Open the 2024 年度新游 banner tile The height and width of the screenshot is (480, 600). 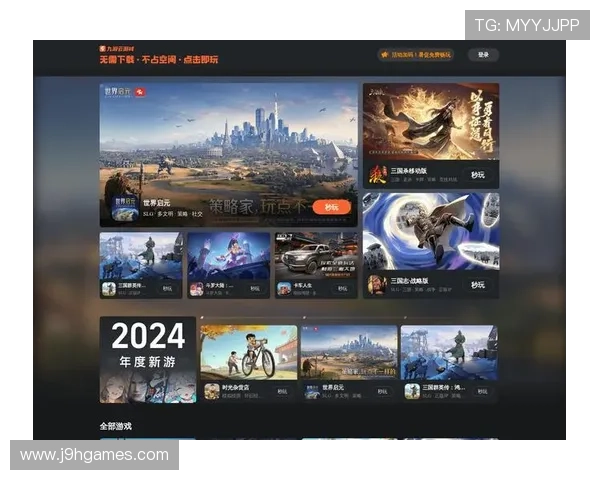point(147,359)
